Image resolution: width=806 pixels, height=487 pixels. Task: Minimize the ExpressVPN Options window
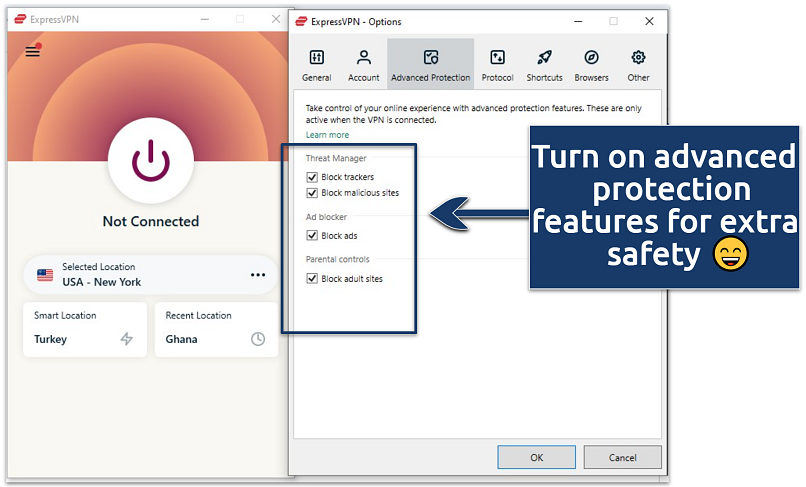pos(578,22)
